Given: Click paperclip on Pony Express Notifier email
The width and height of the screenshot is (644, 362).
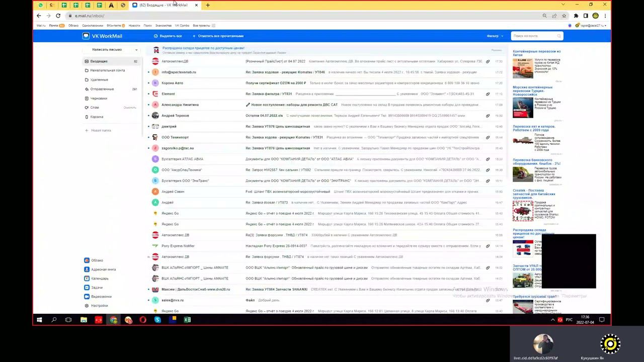Looking at the screenshot, I should click(x=488, y=246).
